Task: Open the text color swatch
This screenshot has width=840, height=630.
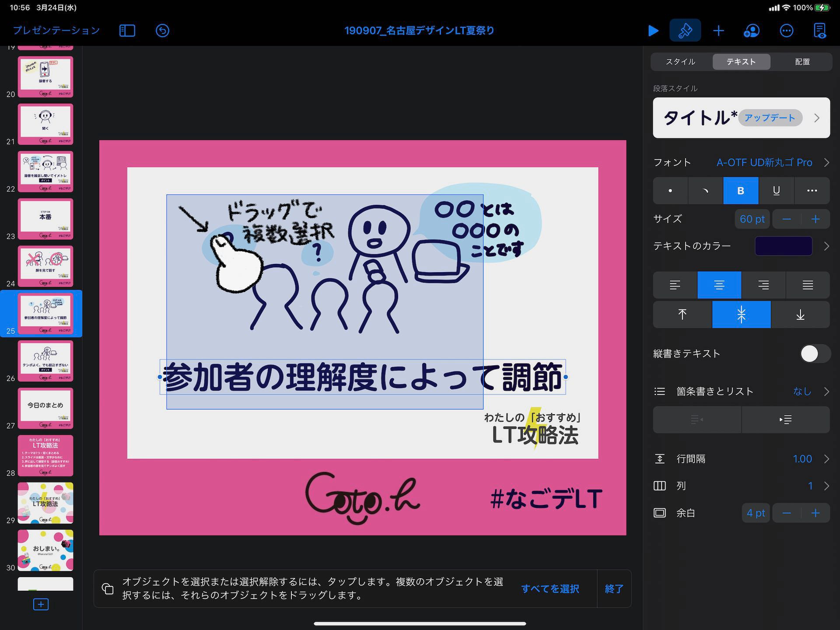Action: (784, 246)
